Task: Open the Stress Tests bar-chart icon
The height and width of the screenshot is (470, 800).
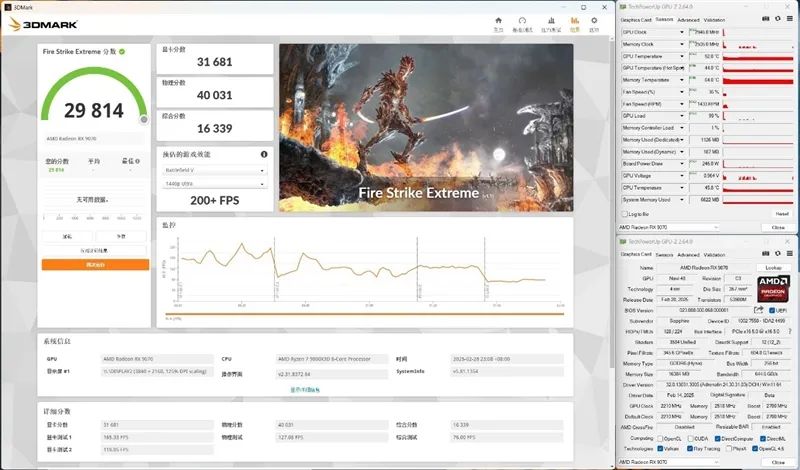Action: click(551, 21)
